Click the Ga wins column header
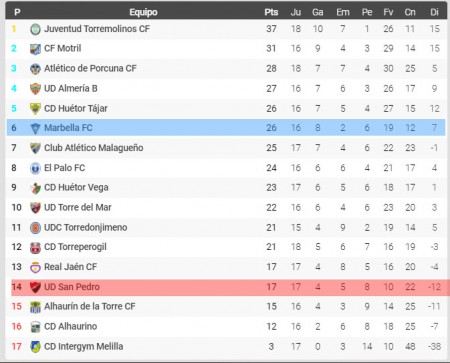This screenshot has width=450, height=363. pos(318,12)
